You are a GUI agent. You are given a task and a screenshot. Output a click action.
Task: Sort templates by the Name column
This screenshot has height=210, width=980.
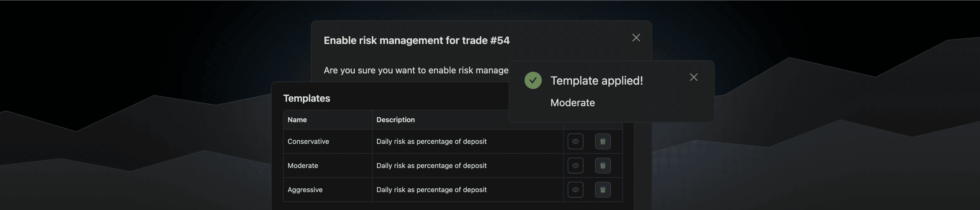(x=297, y=120)
